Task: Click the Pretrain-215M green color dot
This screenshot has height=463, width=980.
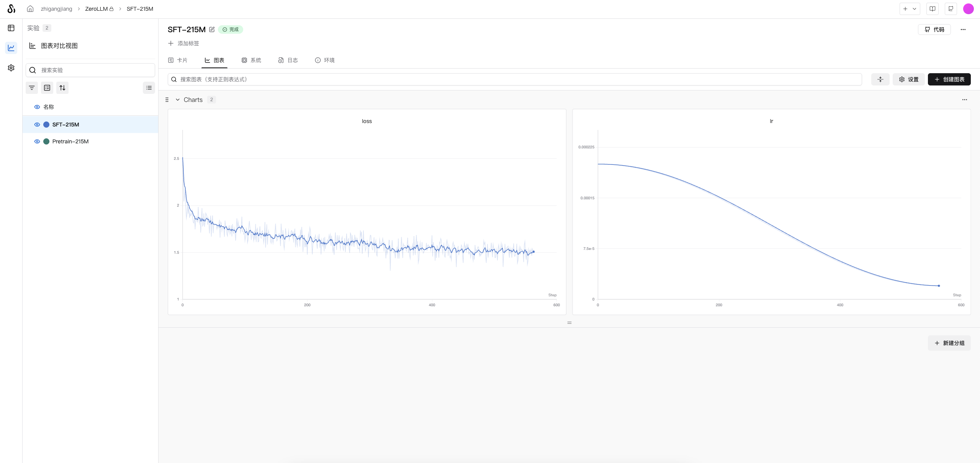Action: pyautogui.click(x=46, y=141)
